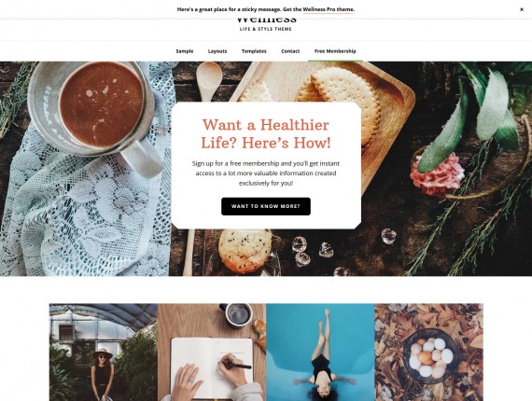
Task: Click the Life & Style Theme tagline
Action: (266, 29)
